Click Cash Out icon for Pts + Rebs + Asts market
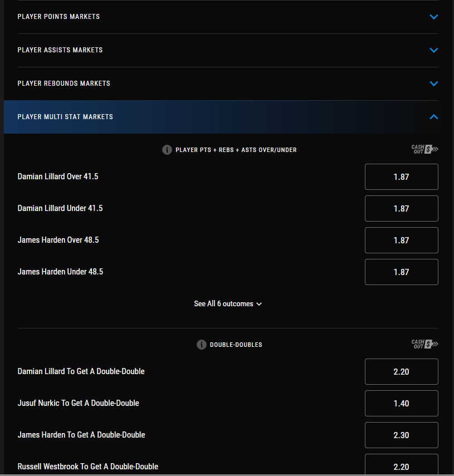The image size is (454, 476). click(424, 149)
